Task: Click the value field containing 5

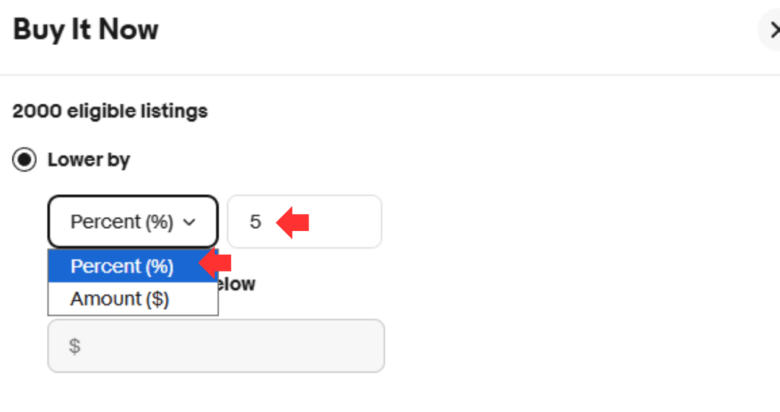Action: click(304, 222)
